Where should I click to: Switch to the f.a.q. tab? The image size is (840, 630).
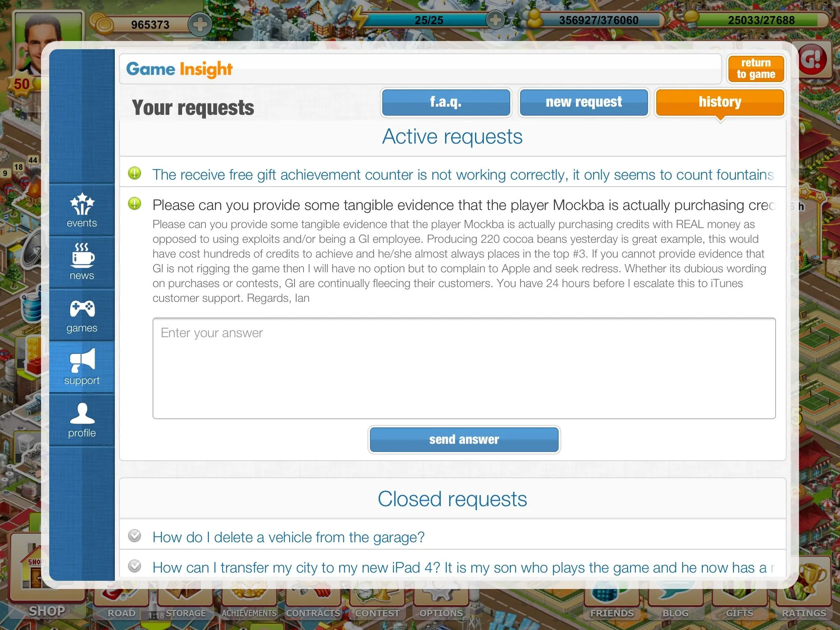pyautogui.click(x=446, y=102)
